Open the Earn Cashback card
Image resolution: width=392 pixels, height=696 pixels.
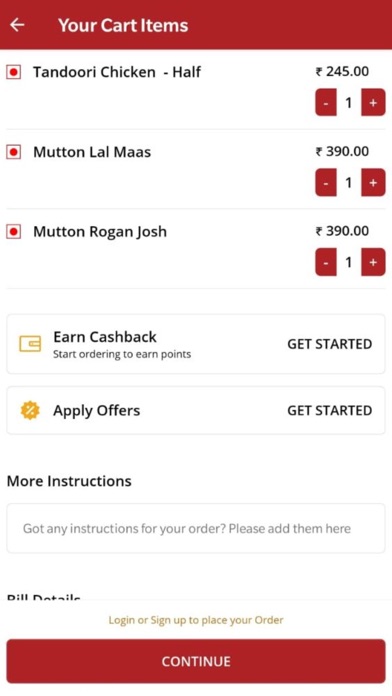tap(196, 344)
